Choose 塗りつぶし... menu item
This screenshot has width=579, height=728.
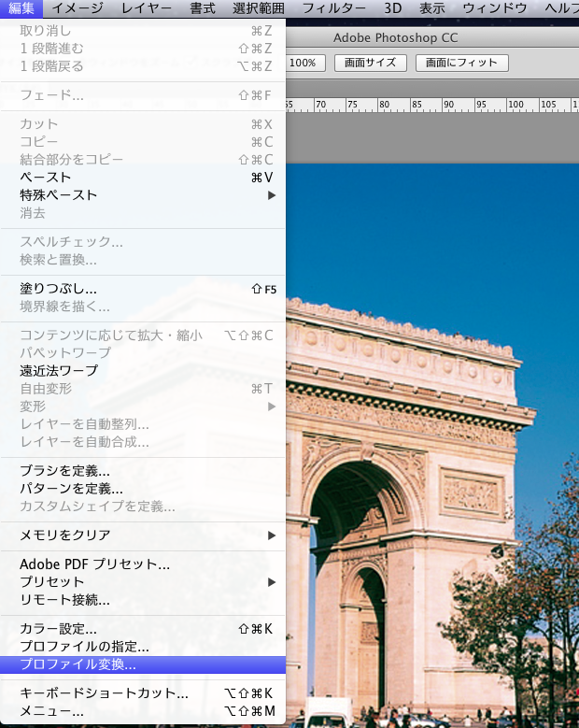tap(143, 289)
